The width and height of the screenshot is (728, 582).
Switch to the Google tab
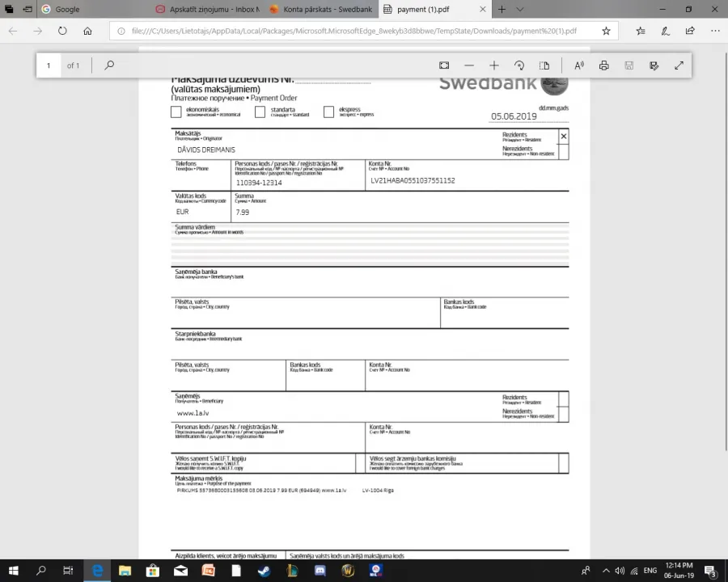(x=93, y=9)
